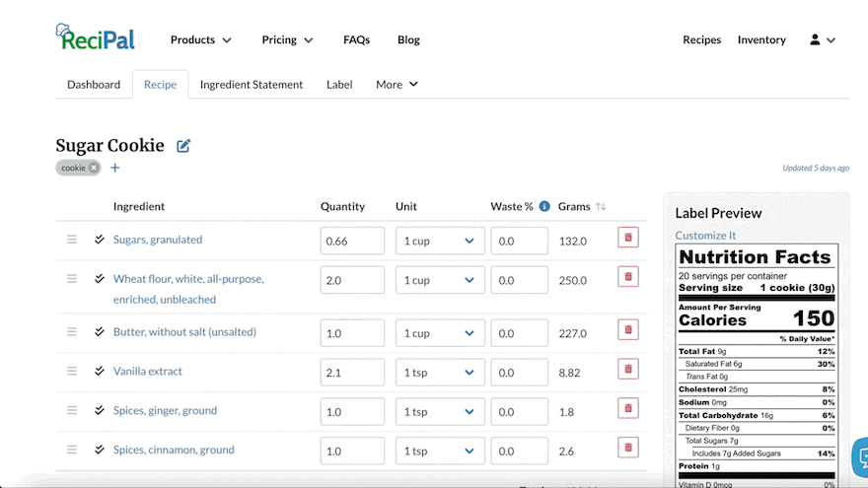868x488 pixels.
Task: Delete the Sugars, granulated ingredient row
Action: pos(627,237)
